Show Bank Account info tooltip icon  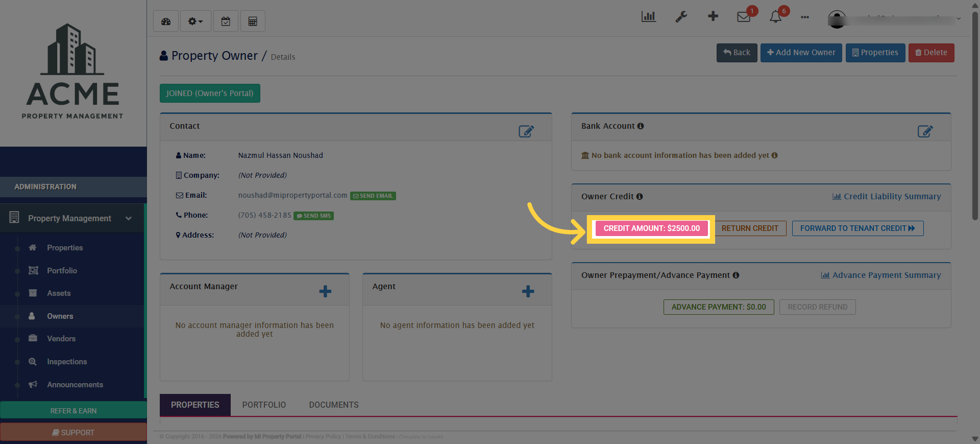tap(641, 126)
